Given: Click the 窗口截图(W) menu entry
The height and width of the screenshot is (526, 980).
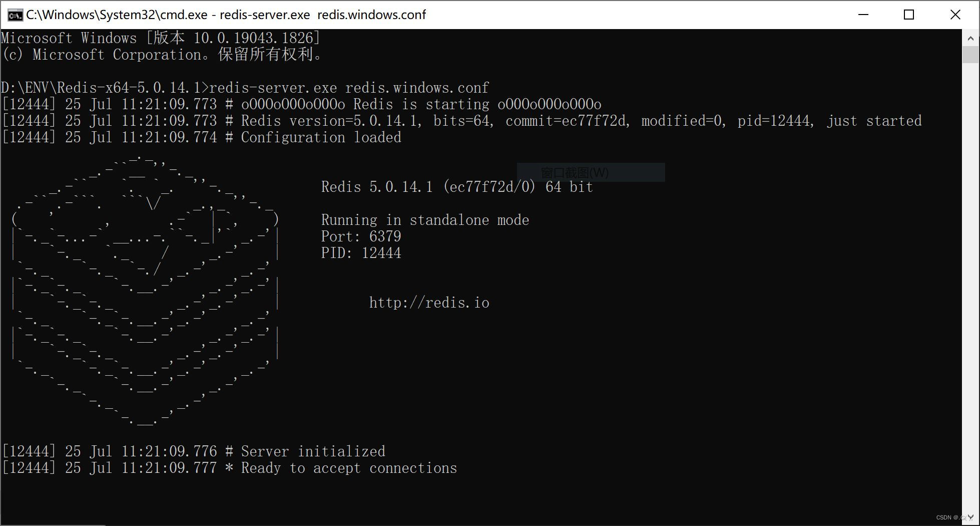Looking at the screenshot, I should tap(591, 172).
